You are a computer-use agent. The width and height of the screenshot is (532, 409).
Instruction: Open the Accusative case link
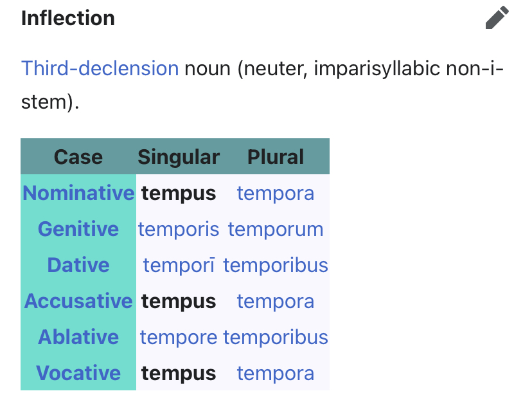[78, 301]
